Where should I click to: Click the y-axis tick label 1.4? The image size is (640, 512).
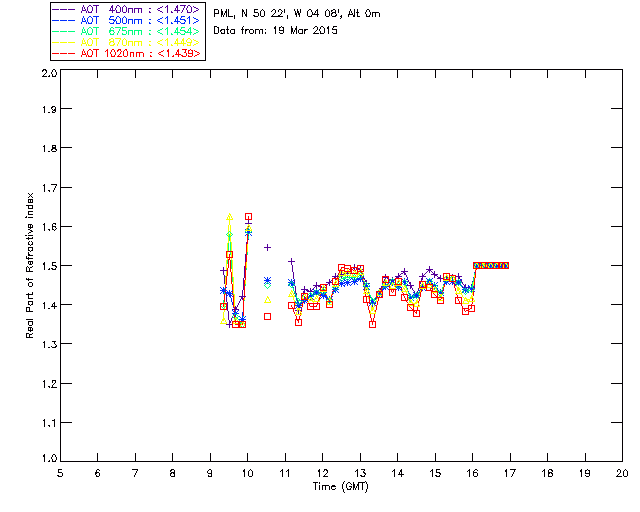click(49, 305)
